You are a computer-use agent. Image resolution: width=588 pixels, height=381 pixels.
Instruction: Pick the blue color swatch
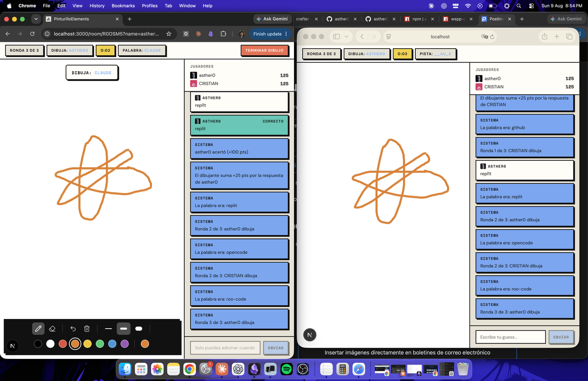click(112, 344)
